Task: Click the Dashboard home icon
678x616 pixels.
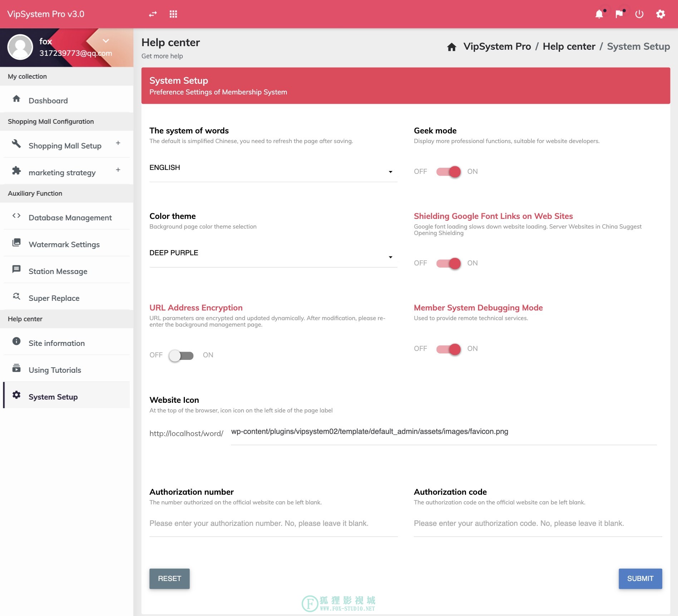Action: point(16,99)
